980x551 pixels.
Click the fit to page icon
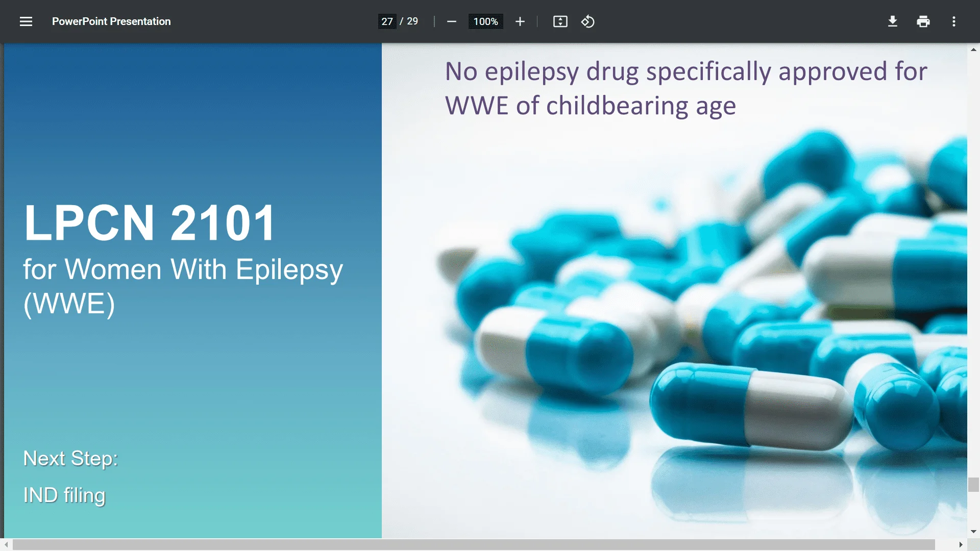click(560, 21)
